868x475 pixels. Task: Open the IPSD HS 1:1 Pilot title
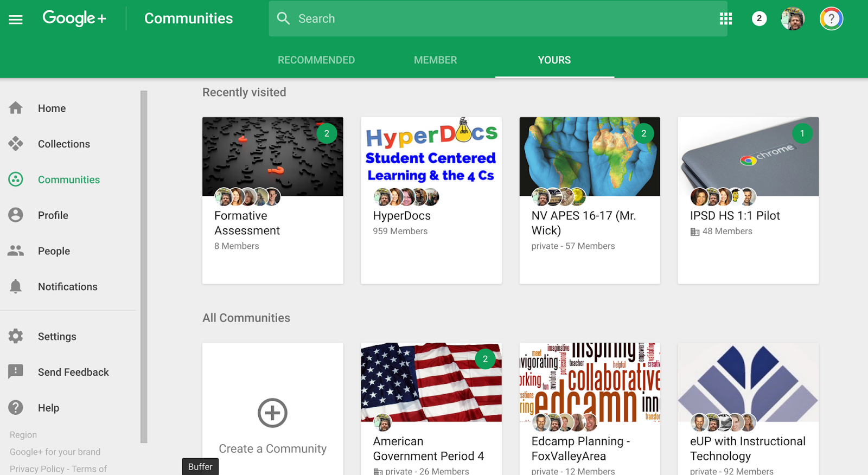pos(735,216)
